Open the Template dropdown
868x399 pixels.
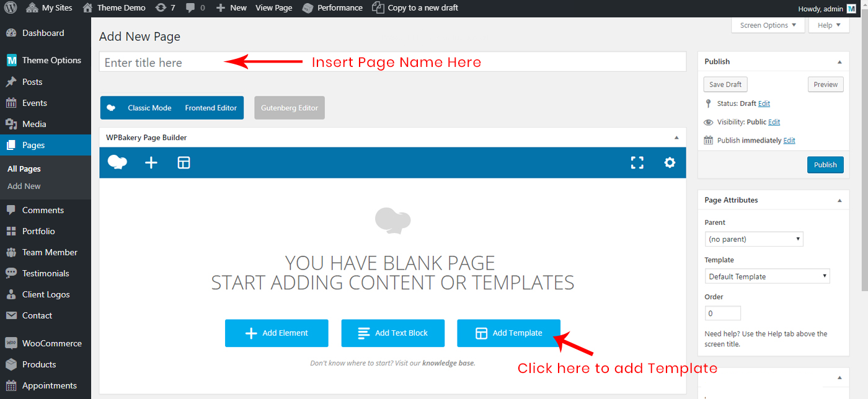click(767, 276)
